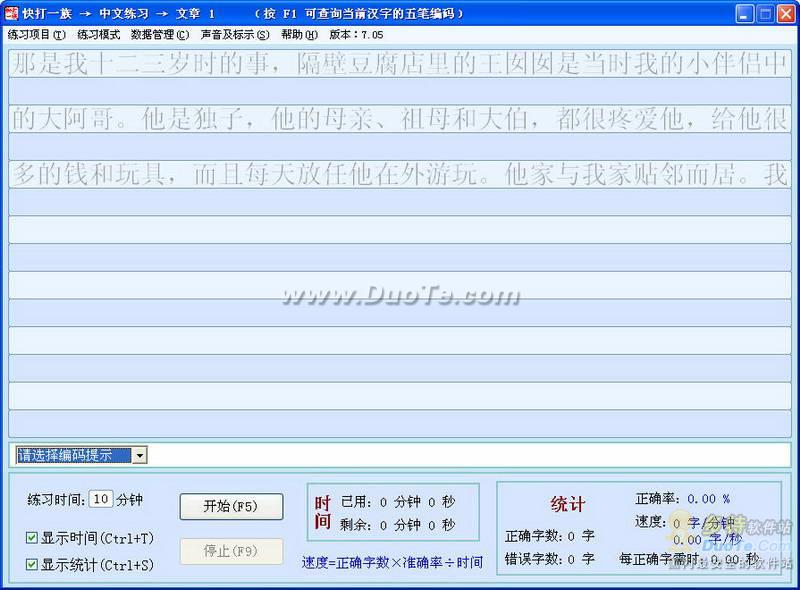The image size is (800, 590).
Task: Close the 快打一族 window
Action: [786, 14]
